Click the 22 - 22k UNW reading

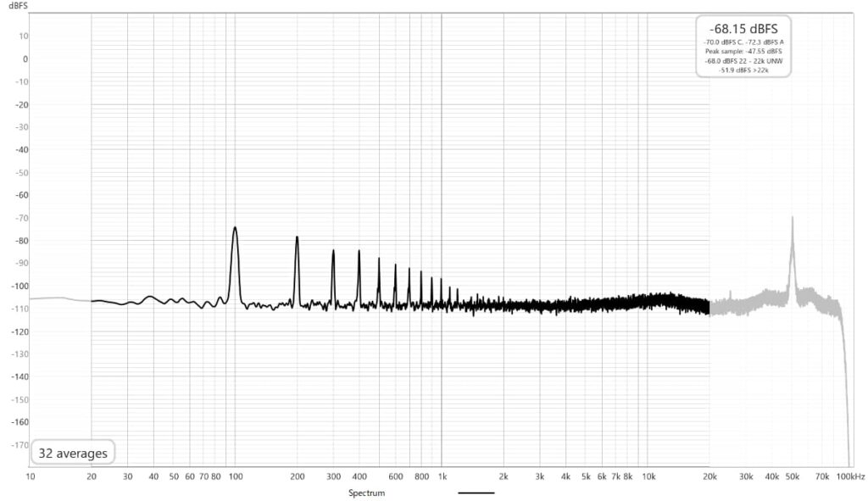pyautogui.click(x=743, y=60)
